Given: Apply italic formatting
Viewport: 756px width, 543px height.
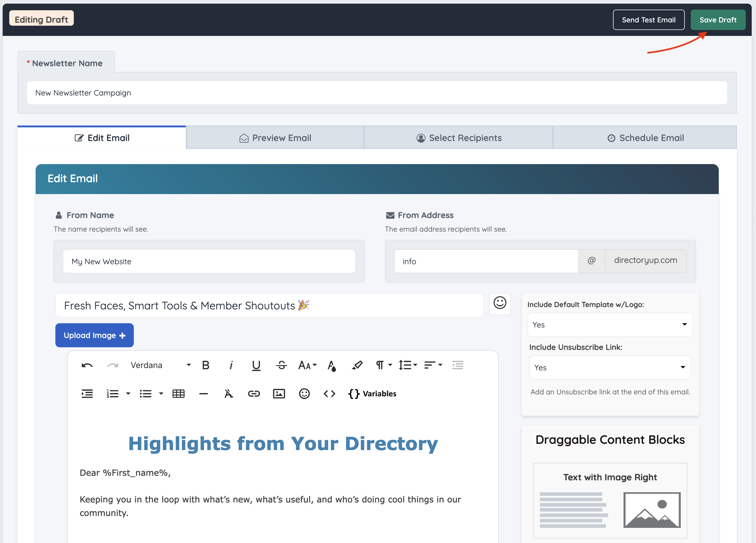Looking at the screenshot, I should click(x=231, y=365).
